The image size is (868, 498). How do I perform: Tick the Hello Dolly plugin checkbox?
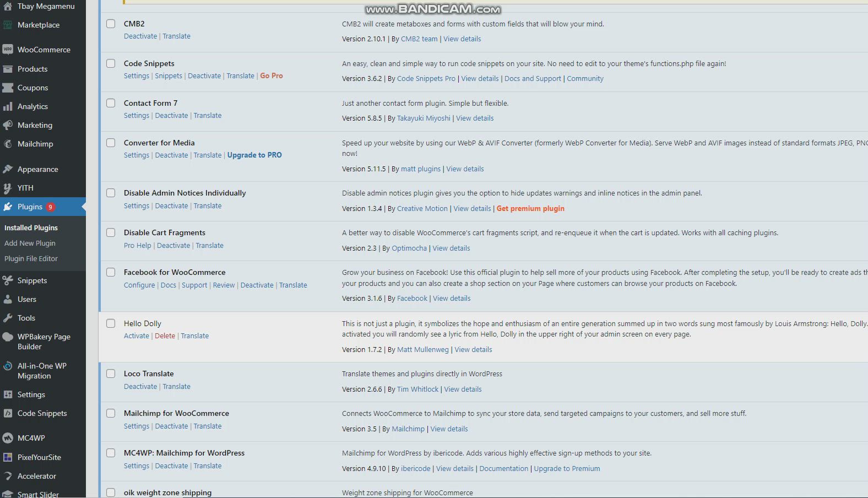(x=111, y=323)
